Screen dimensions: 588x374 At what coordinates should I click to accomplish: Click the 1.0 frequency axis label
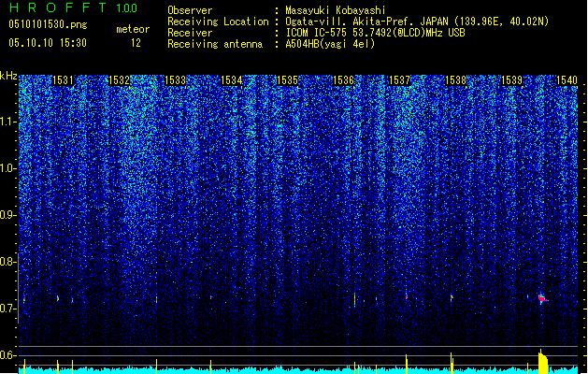(x=7, y=168)
